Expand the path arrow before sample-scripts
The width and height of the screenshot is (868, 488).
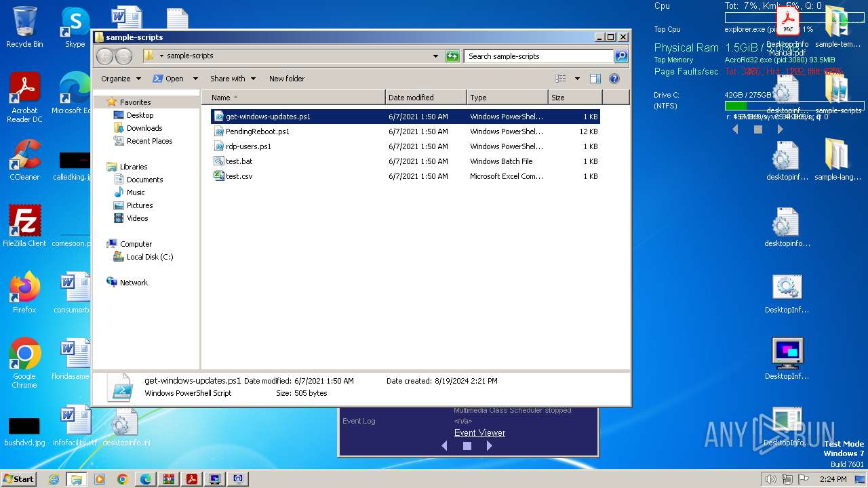click(x=161, y=56)
